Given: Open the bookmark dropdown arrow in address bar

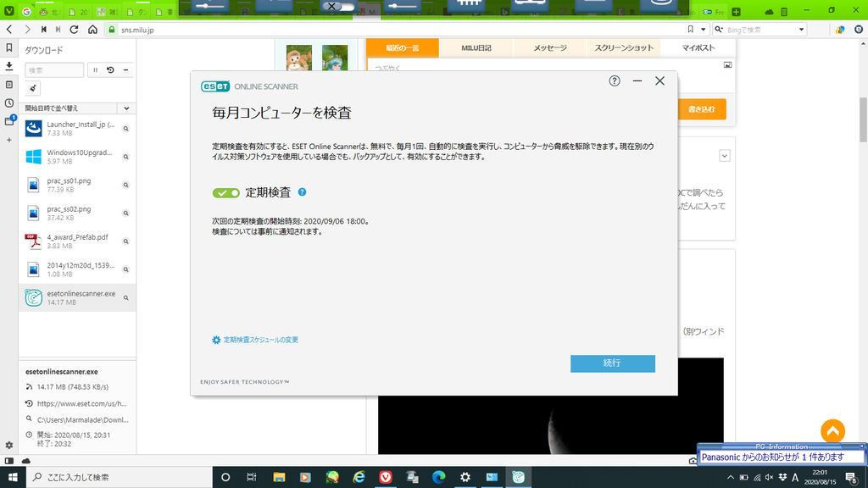Looking at the screenshot, I should 703,30.
